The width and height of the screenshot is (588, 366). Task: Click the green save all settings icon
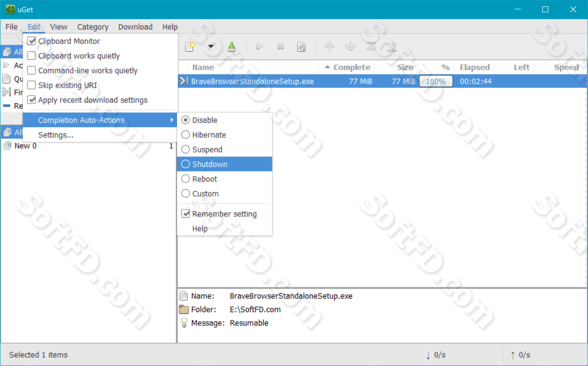[x=232, y=47]
